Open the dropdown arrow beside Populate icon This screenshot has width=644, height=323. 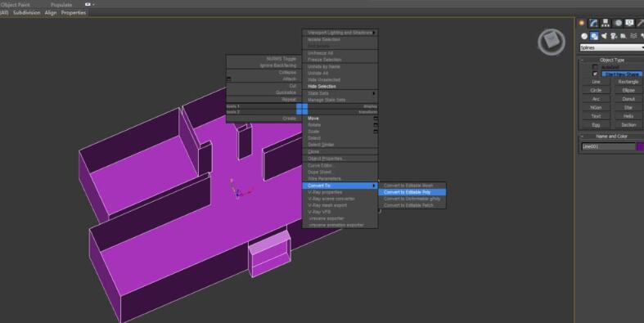[x=93, y=5]
